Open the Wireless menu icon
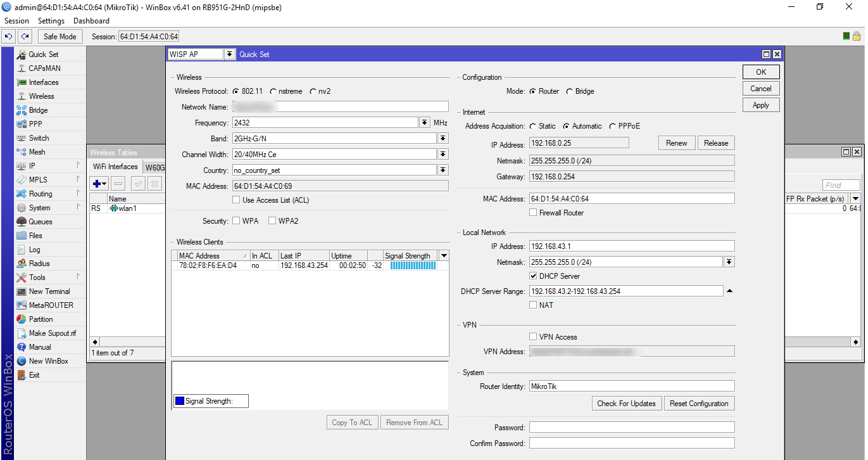The height and width of the screenshot is (460, 868). coord(22,96)
